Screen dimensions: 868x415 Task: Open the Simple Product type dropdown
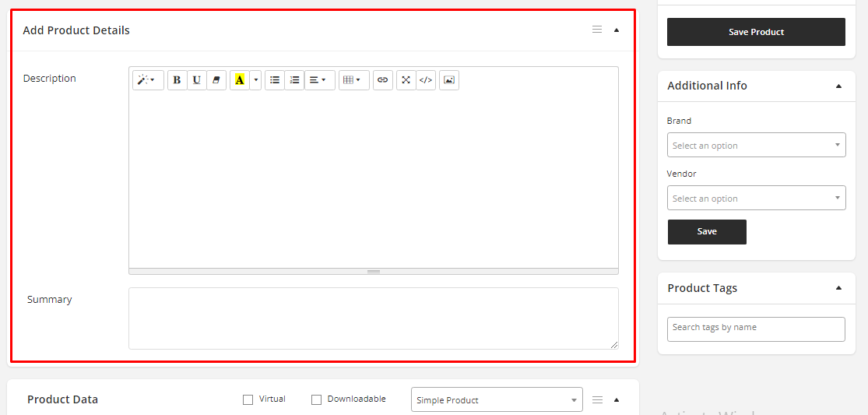point(496,400)
